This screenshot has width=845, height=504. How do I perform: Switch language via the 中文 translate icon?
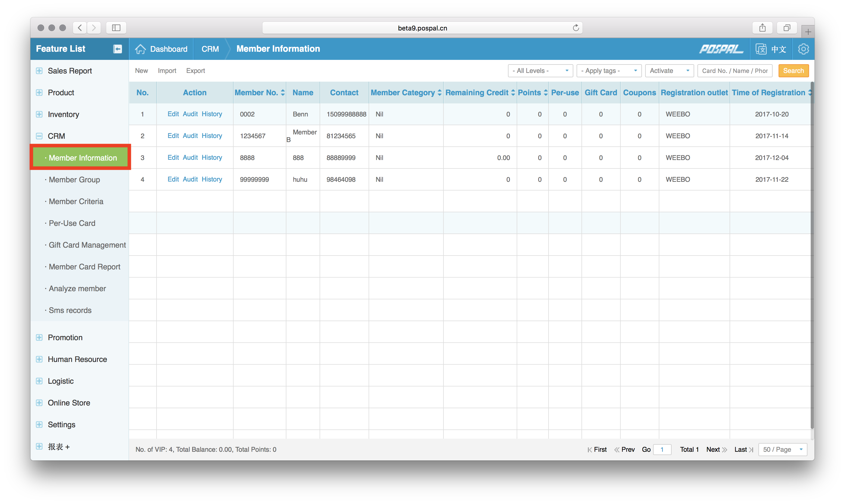click(761, 49)
